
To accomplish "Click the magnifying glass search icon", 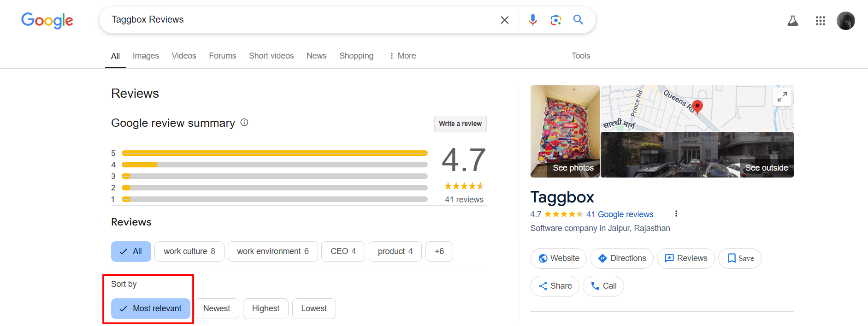I will [578, 20].
